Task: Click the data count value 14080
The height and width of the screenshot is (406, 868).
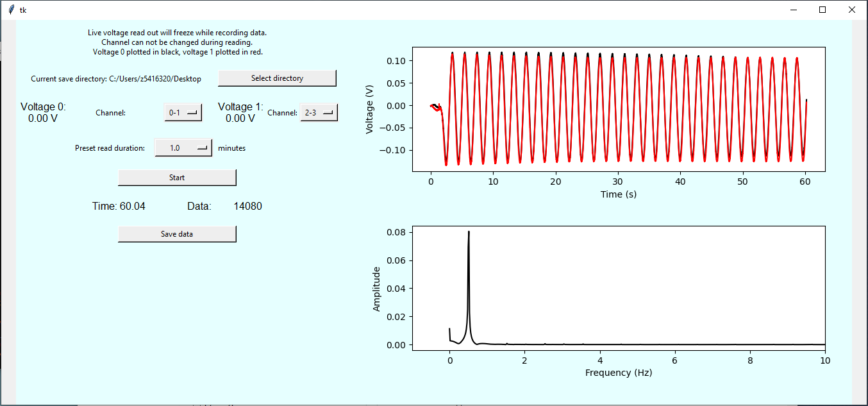Action: point(247,206)
